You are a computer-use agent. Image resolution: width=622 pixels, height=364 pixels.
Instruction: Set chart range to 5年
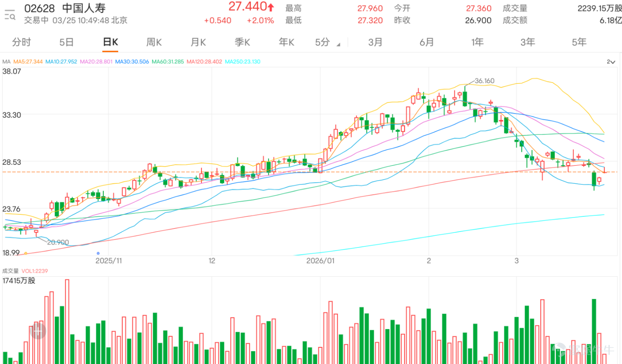[x=579, y=42]
